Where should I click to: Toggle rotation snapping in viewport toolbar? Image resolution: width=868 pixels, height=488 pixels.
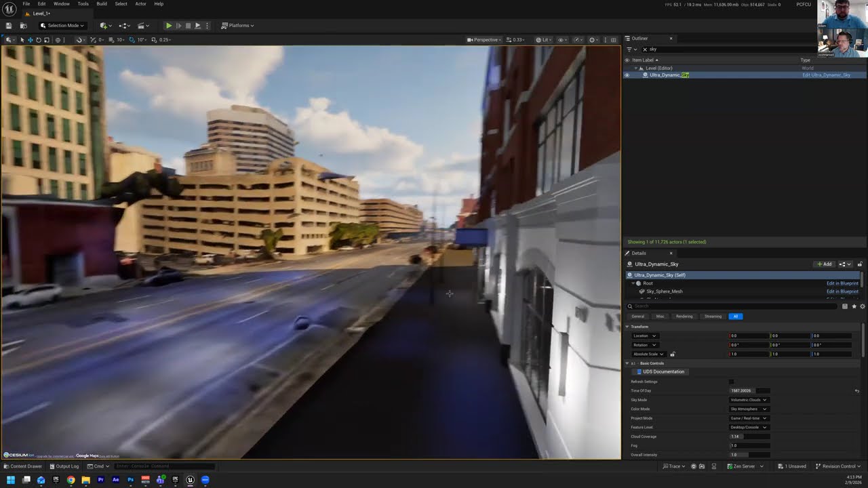pyautogui.click(x=132, y=40)
